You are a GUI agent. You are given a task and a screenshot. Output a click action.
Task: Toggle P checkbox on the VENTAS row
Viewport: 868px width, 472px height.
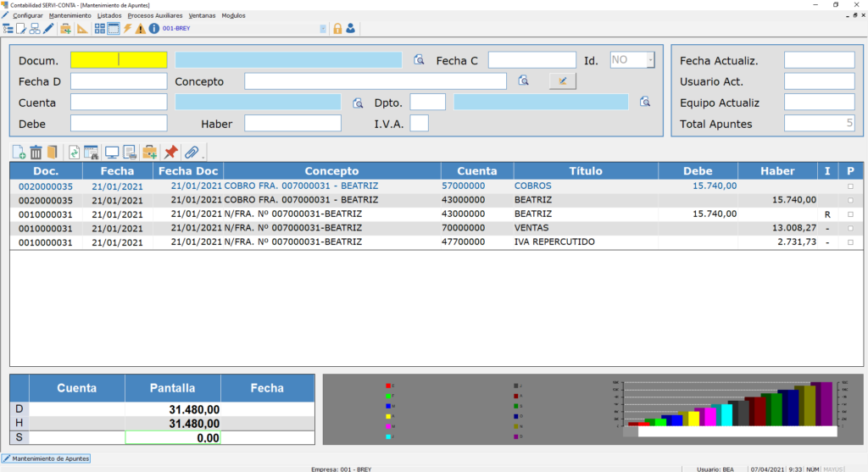[850, 229]
